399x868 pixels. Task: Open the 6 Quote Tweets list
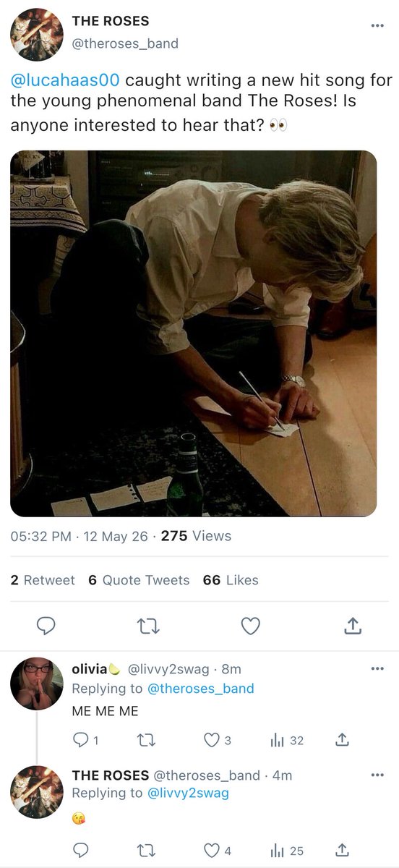(x=139, y=580)
